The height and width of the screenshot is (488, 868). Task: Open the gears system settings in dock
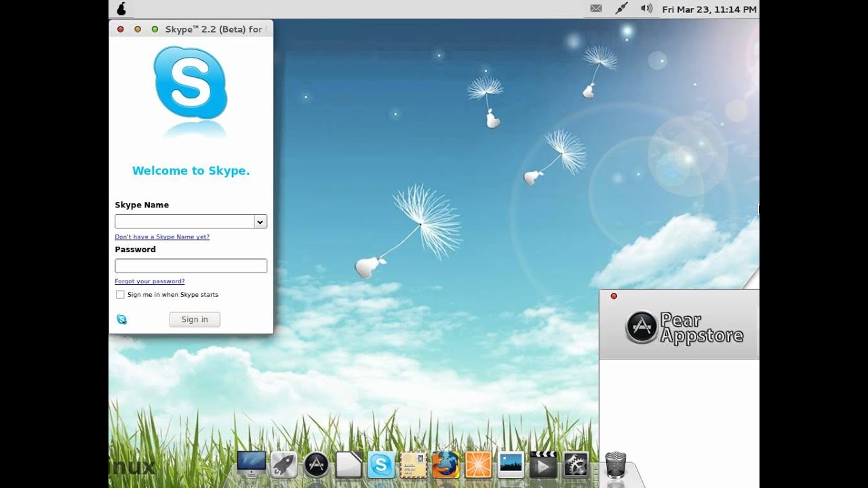coord(576,465)
